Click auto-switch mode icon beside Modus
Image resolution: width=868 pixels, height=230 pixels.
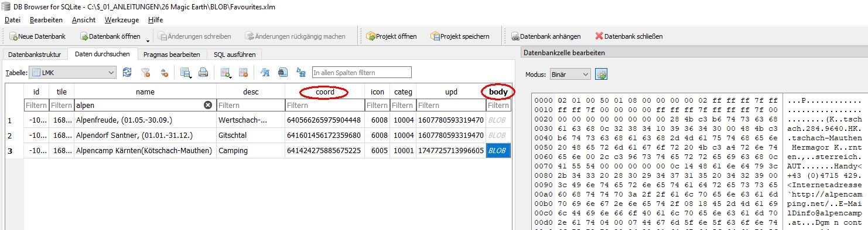[x=601, y=75]
